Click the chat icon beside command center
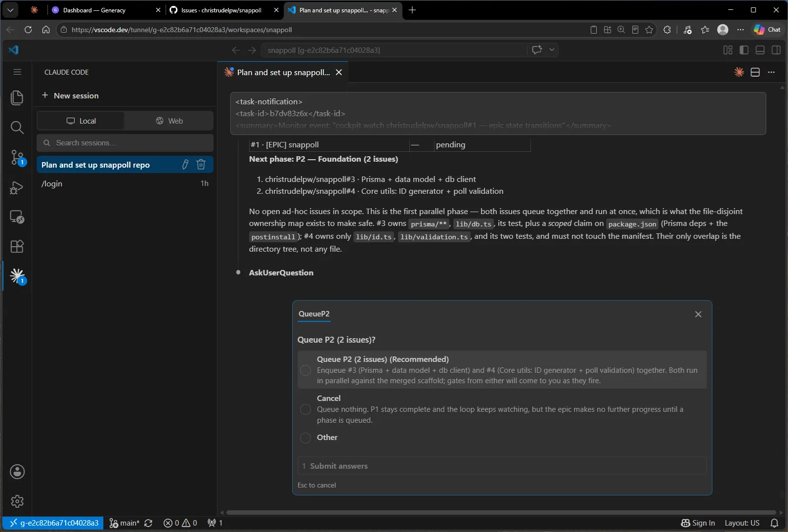The image size is (788, 532). click(x=537, y=49)
